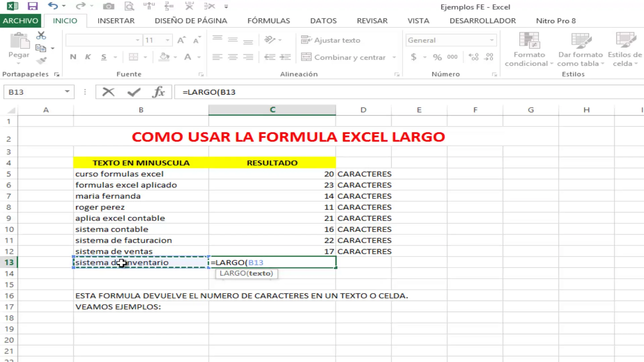Confirm formula with the checkmark icon
This screenshot has height=362, width=644.
(x=134, y=92)
